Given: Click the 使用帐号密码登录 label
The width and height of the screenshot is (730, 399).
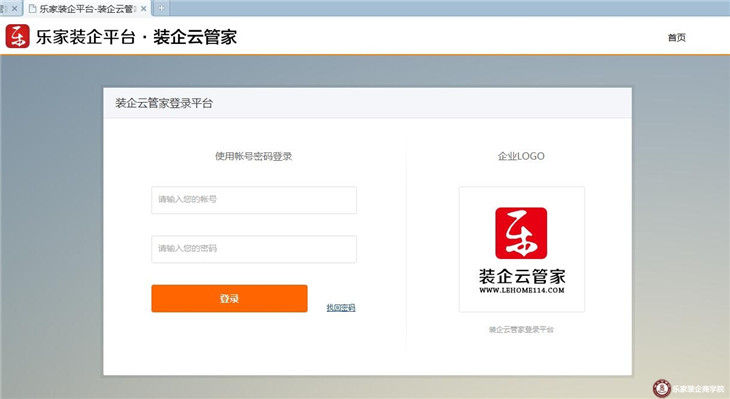Looking at the screenshot, I should click(253, 156).
